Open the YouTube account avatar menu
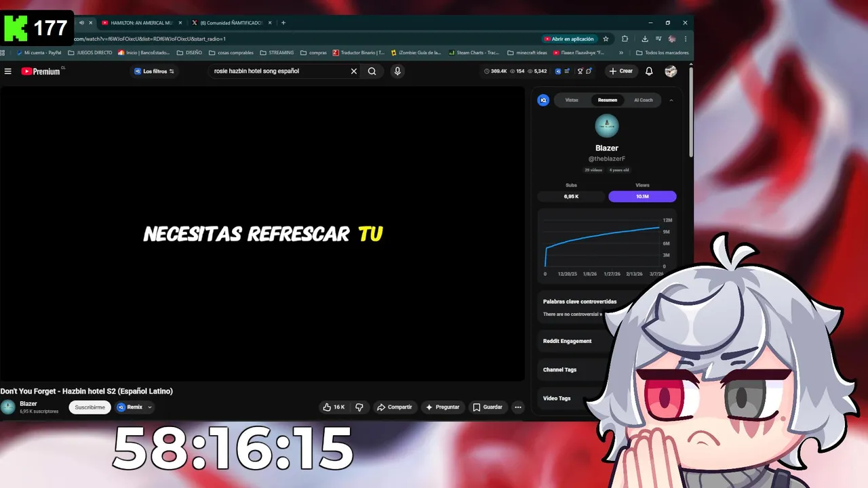The width and height of the screenshot is (868, 488). click(671, 71)
